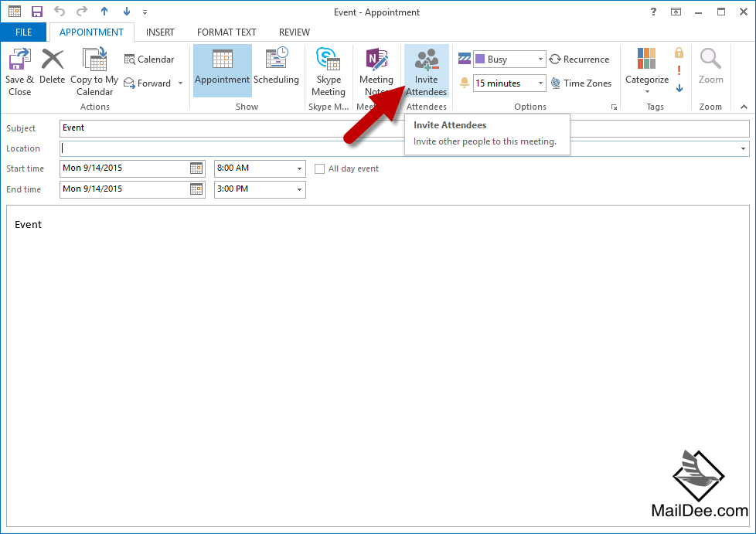Viewport: 756px width, 534px height.
Task: Open Time Zones option
Action: tap(581, 83)
